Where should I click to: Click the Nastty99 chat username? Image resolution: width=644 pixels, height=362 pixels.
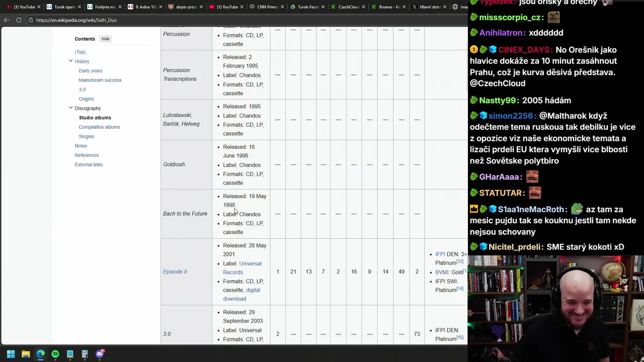[x=498, y=101]
